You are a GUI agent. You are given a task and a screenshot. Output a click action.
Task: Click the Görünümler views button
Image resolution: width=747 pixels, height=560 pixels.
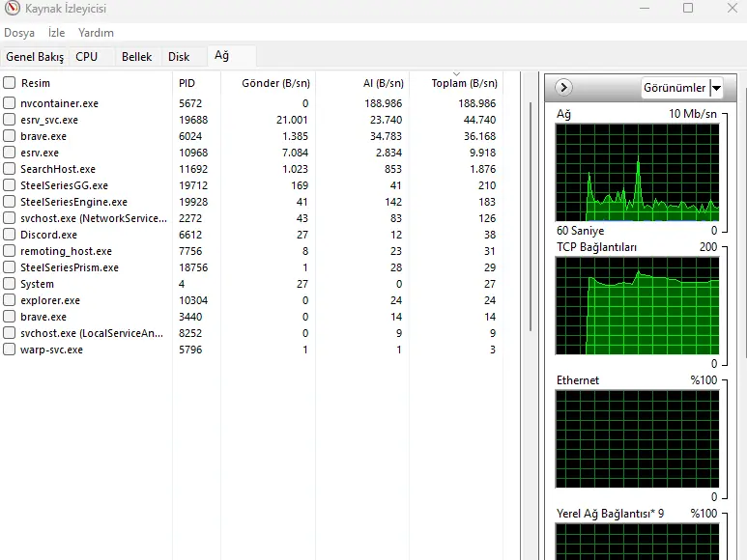675,88
